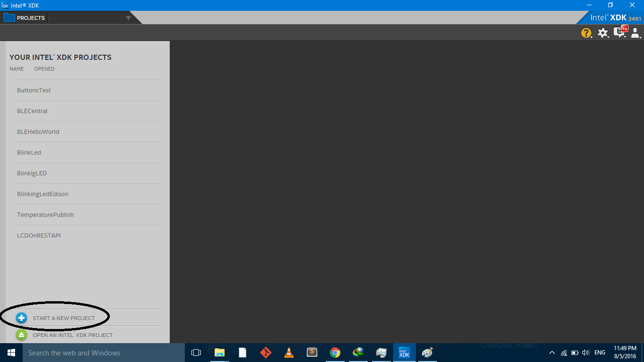Open notifications icon showing badge 13
644x362 pixels.
tap(620, 32)
